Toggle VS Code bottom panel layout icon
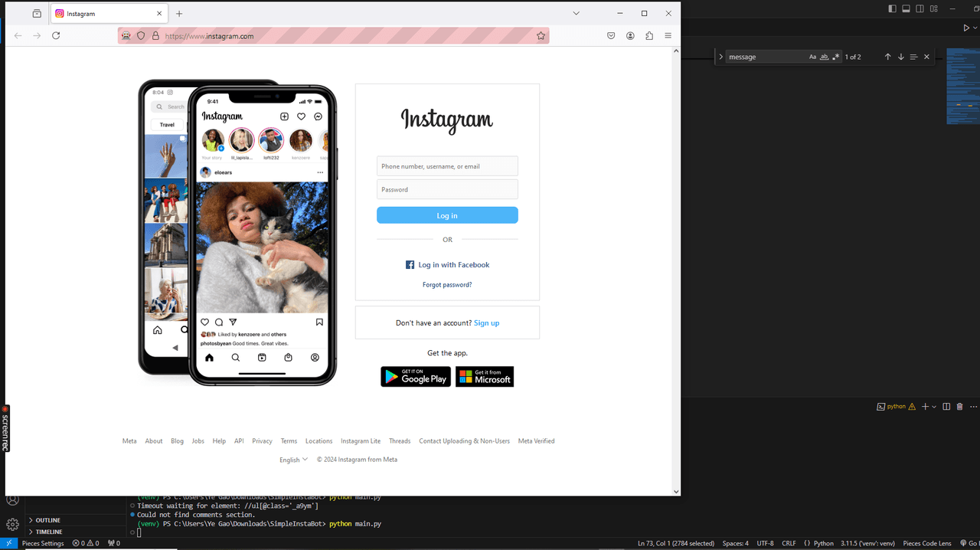 pos(906,8)
